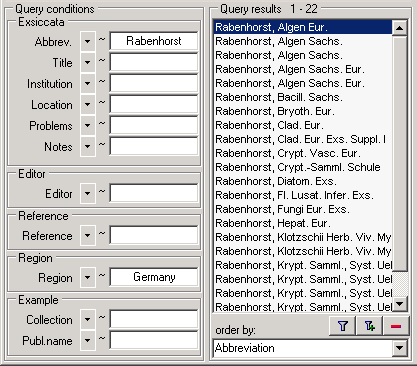The width and height of the screenshot is (417, 366).
Task: Click the Publ.name input field
Action: (x=154, y=340)
